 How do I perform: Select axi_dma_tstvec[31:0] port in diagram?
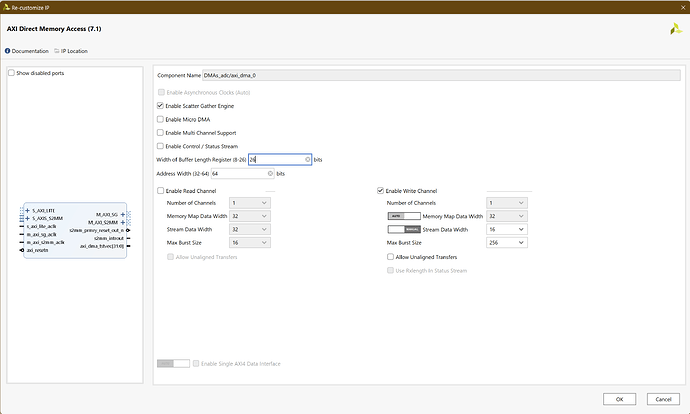[x=102, y=246]
